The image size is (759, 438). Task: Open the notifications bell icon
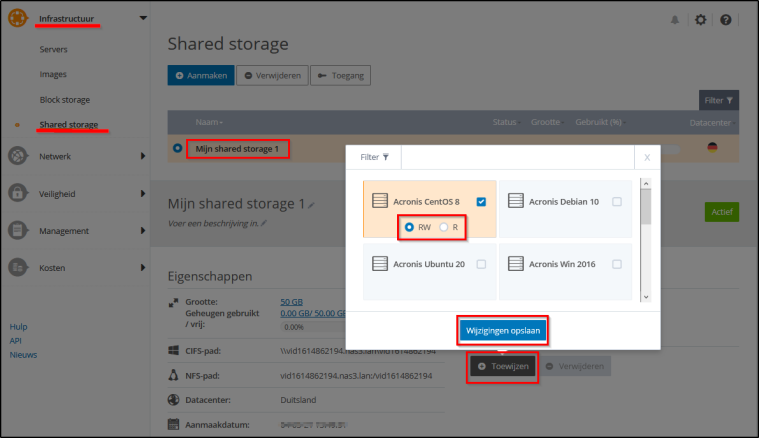tap(675, 20)
